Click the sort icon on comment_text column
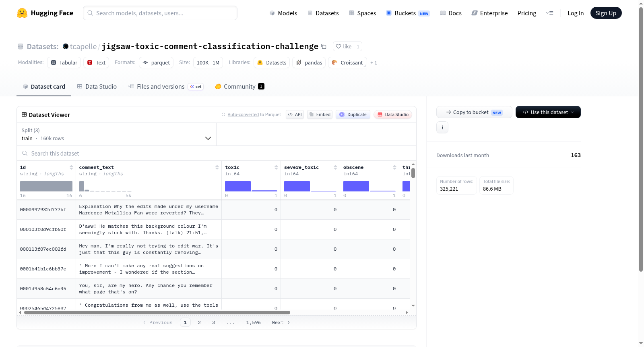The image size is (644, 347). click(x=217, y=167)
